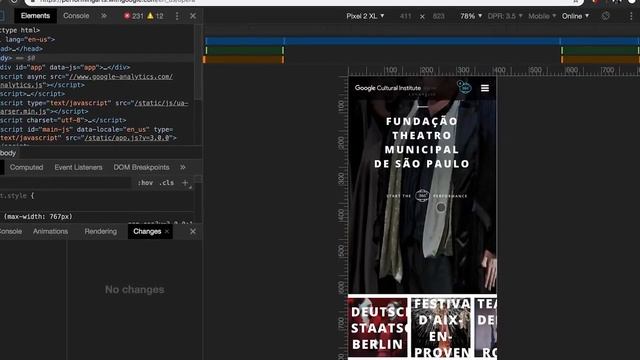Open the Mobile device type dropdown
Screen dimensions: 640x360
[542, 16]
